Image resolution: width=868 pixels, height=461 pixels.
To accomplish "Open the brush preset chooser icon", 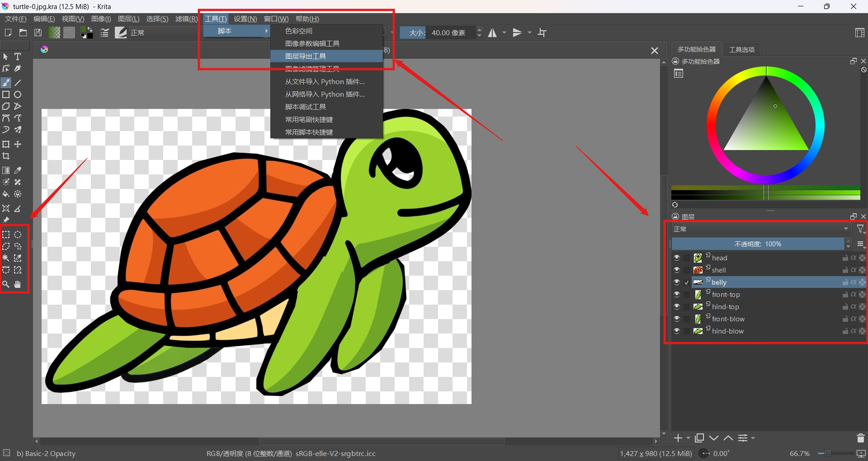I will click(x=121, y=33).
